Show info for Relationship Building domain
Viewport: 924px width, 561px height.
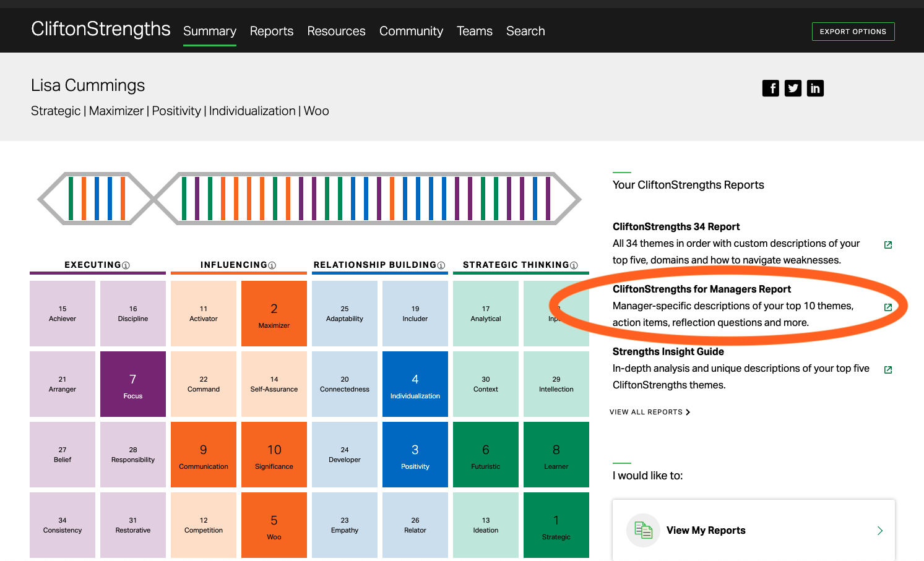coord(441,265)
